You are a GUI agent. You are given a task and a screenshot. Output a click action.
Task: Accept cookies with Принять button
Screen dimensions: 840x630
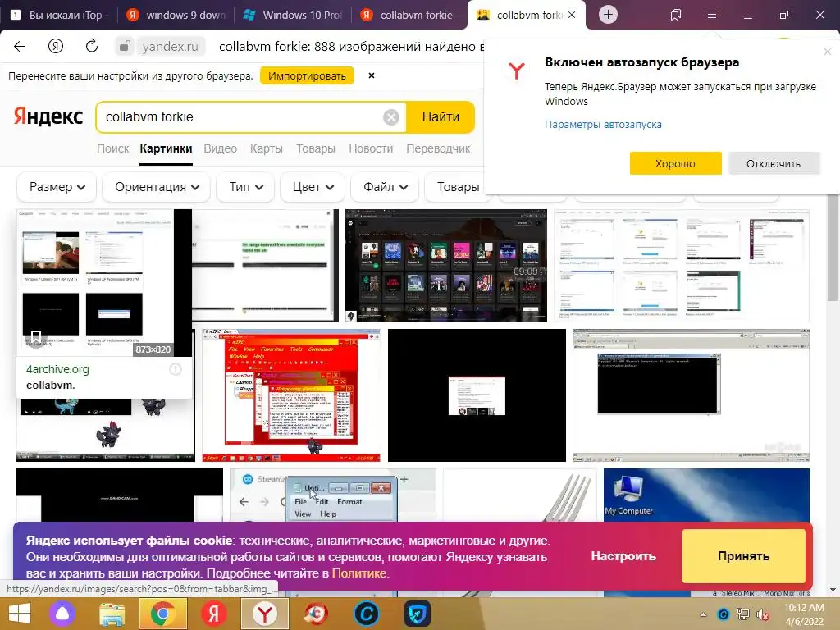point(743,556)
